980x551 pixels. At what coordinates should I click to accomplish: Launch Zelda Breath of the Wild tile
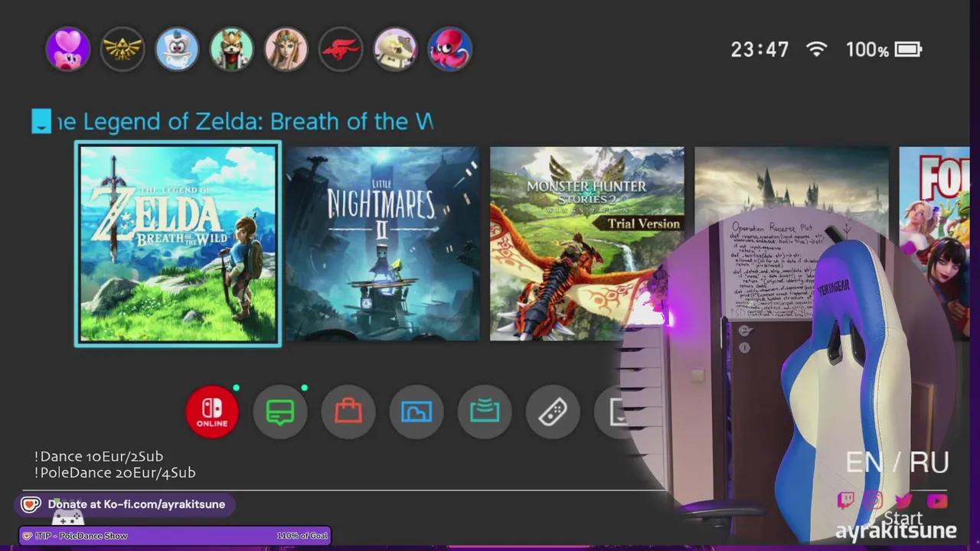tap(178, 244)
